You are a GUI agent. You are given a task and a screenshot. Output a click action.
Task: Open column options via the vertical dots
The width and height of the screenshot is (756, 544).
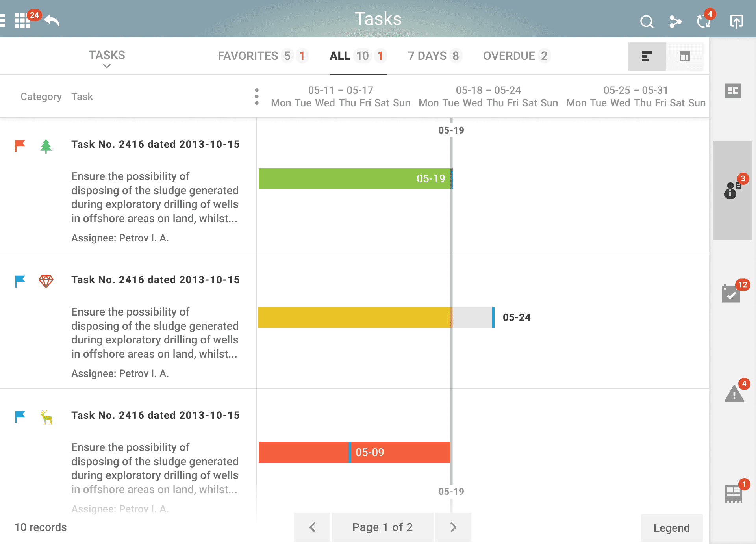(257, 96)
